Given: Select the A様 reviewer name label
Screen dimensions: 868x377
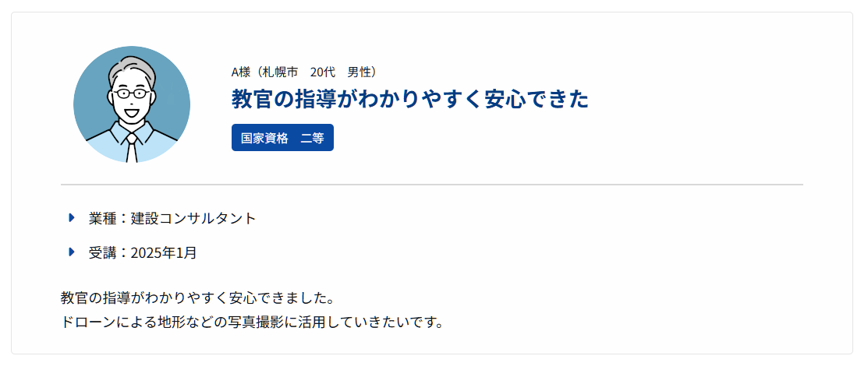Looking at the screenshot, I should click(239, 72).
